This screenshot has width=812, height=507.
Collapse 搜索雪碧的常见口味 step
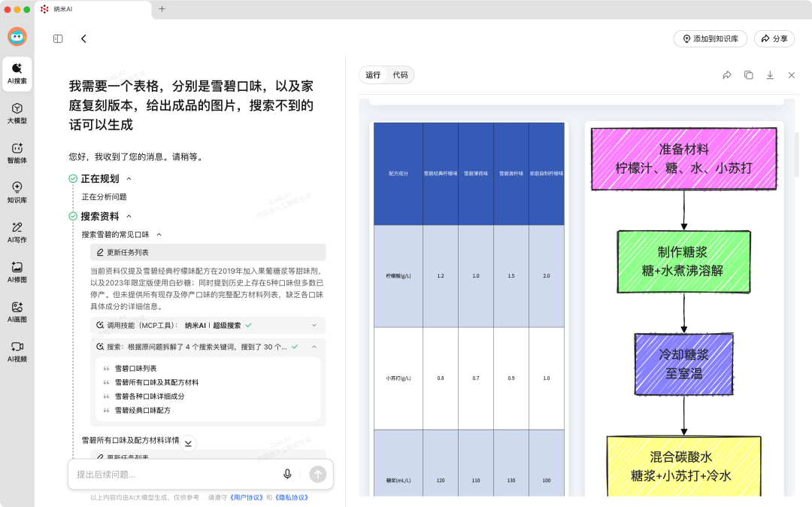(x=159, y=235)
